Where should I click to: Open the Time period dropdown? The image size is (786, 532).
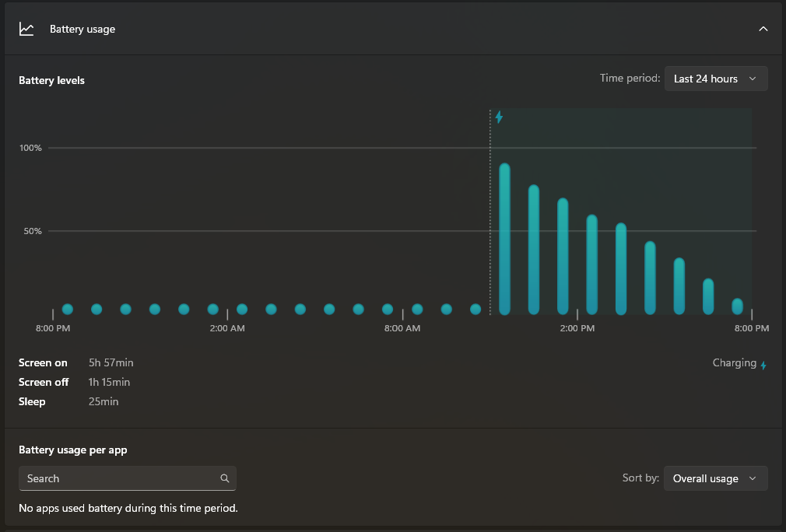click(x=716, y=79)
